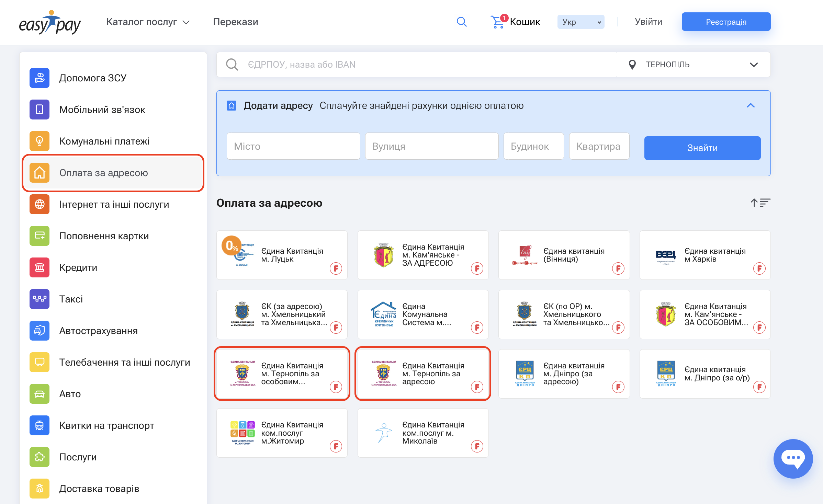The image size is (823, 504).
Task: Open Єдина квитанція м. Дніпро (за адресою)
Action: click(564, 374)
